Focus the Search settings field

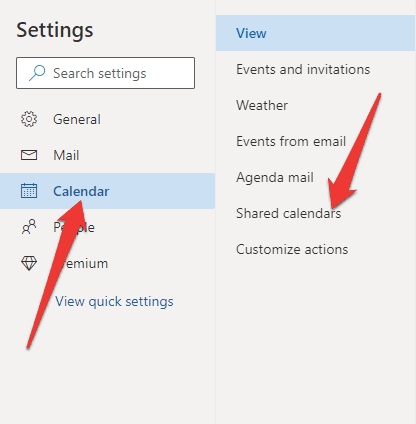[105, 73]
